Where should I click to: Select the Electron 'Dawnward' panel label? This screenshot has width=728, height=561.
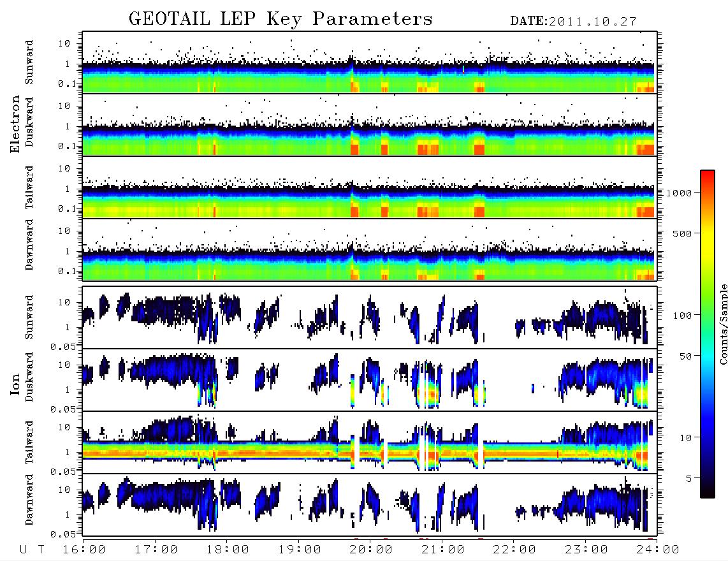(29, 245)
